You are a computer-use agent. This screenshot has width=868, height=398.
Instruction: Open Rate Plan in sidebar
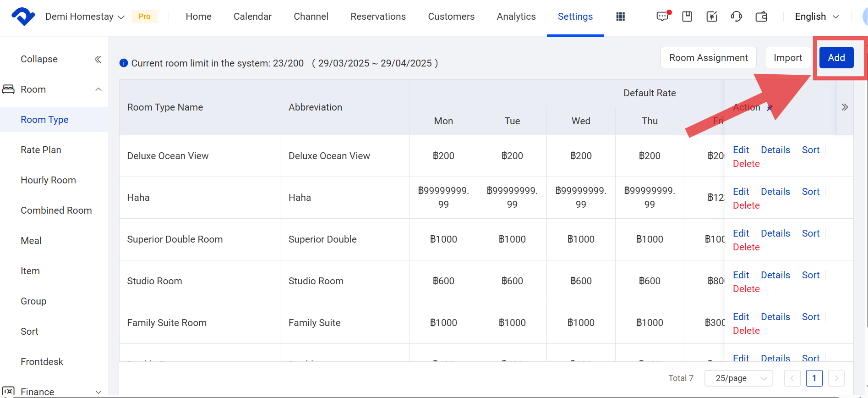click(41, 150)
